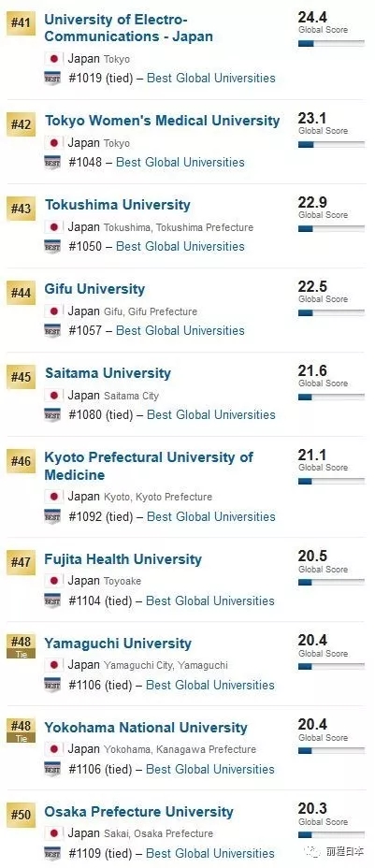Open Yokohama National University link
Screen dimensions: 375x868
pyautogui.click(x=146, y=728)
